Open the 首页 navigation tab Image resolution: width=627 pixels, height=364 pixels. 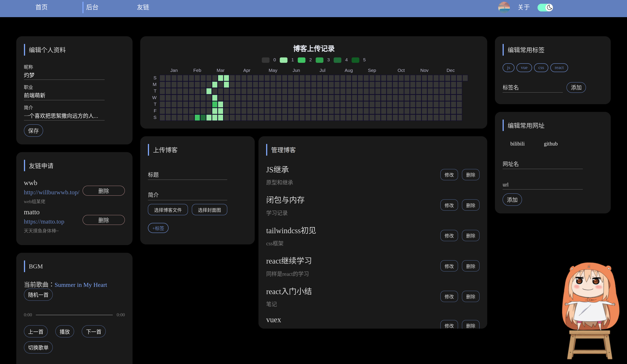point(42,7)
